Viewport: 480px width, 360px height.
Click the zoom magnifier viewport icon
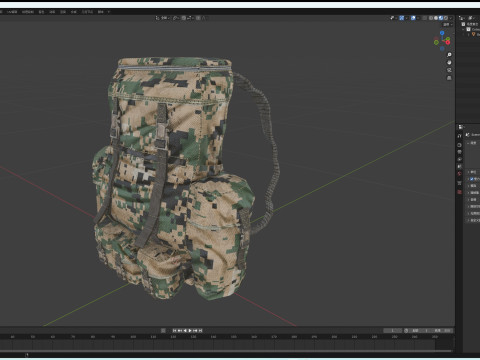(x=449, y=55)
